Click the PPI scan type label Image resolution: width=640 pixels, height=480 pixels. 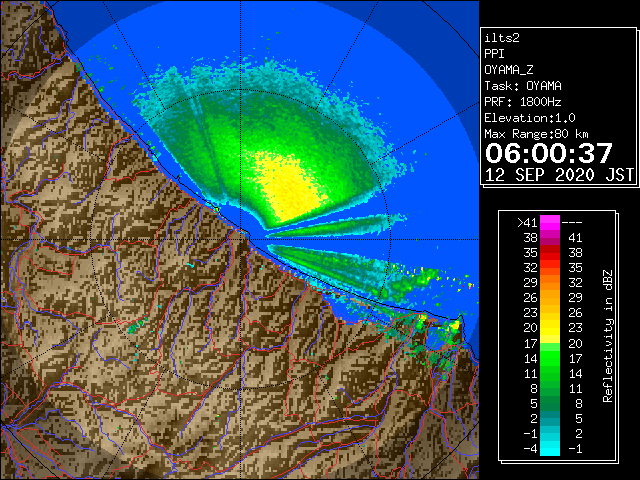[494, 54]
